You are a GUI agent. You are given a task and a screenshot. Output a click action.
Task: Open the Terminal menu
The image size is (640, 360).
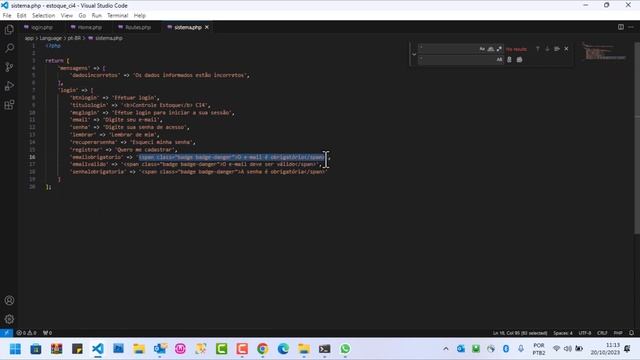click(118, 16)
